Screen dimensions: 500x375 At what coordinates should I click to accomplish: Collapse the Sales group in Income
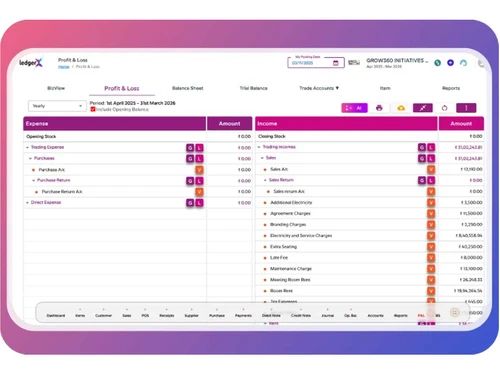(x=262, y=158)
